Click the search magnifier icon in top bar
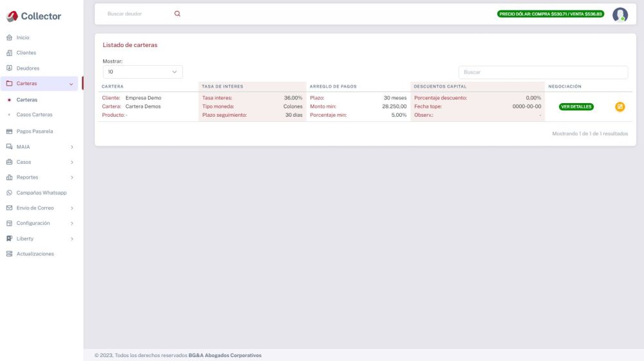Viewport: 644px width, 361px height. (x=178, y=14)
